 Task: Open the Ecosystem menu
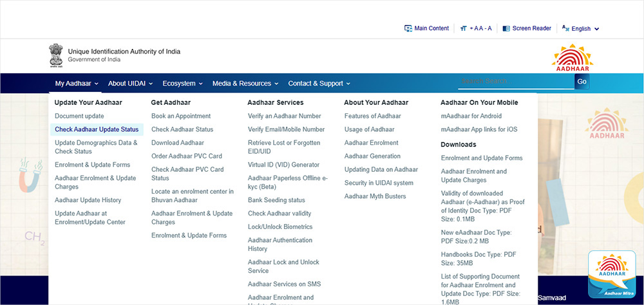[182, 84]
